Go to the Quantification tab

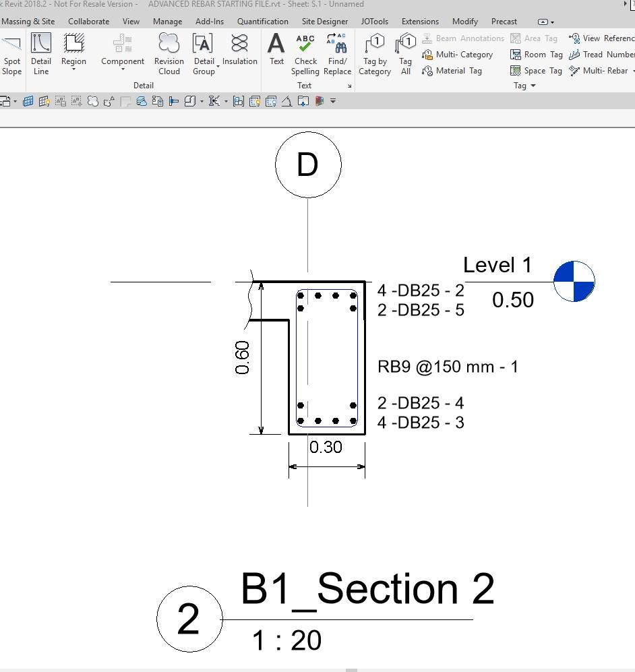pyautogui.click(x=263, y=22)
